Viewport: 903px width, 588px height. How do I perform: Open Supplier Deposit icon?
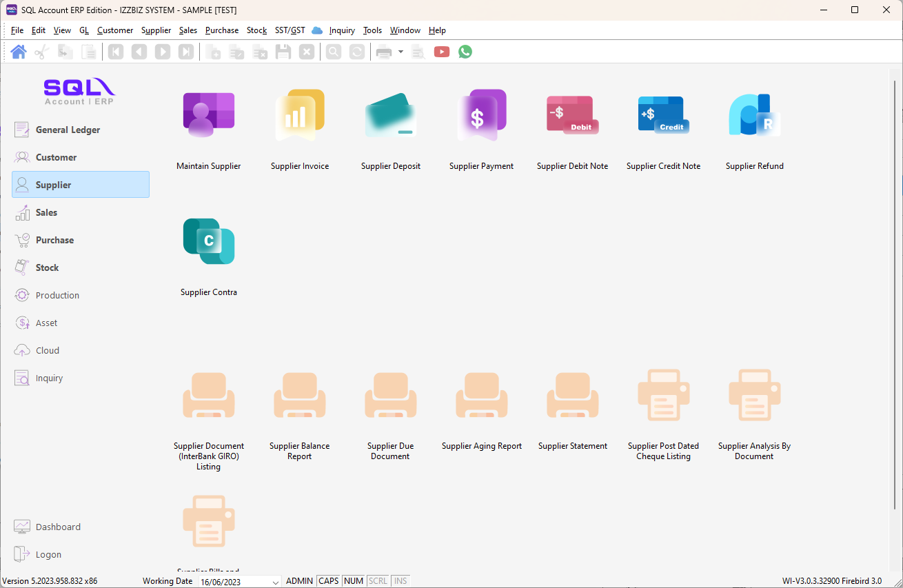pos(391,114)
